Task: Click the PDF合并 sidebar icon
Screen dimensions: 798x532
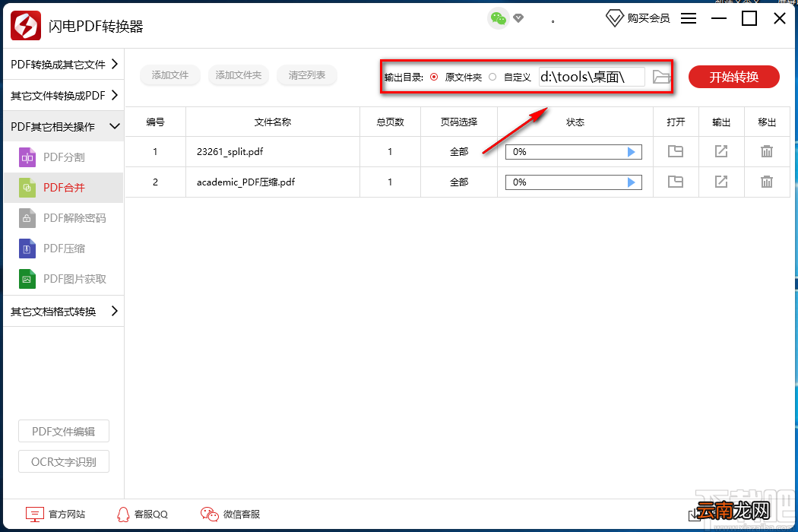Action: tap(27, 188)
